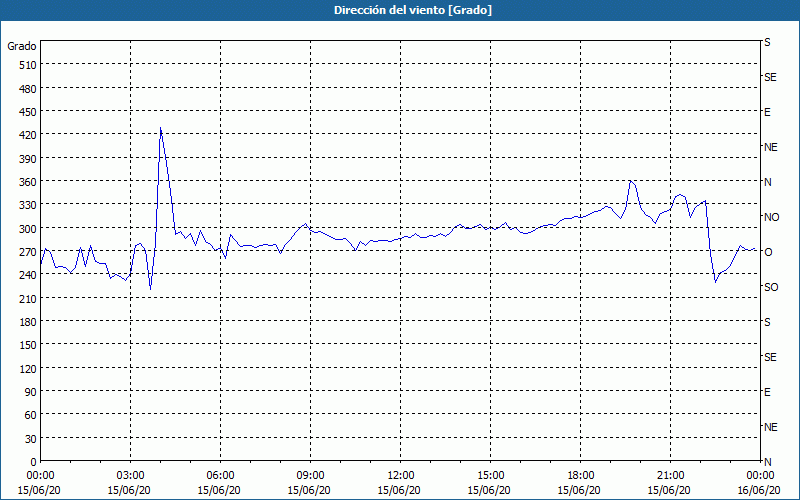
Task: Pick the 120 label on the left axis
Action: (29, 369)
